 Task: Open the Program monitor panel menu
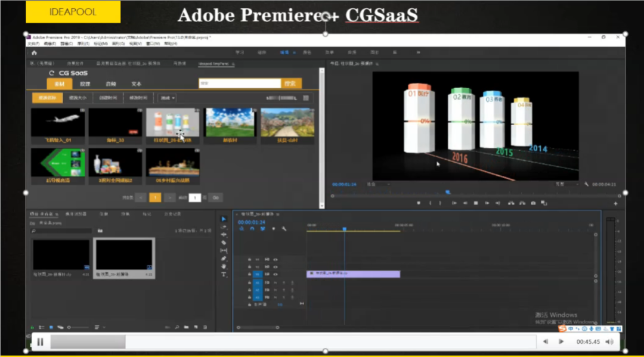coord(377,64)
